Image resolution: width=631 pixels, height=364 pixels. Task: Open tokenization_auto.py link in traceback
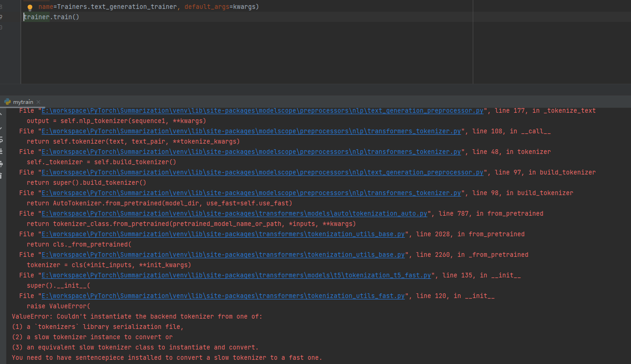tap(235, 214)
